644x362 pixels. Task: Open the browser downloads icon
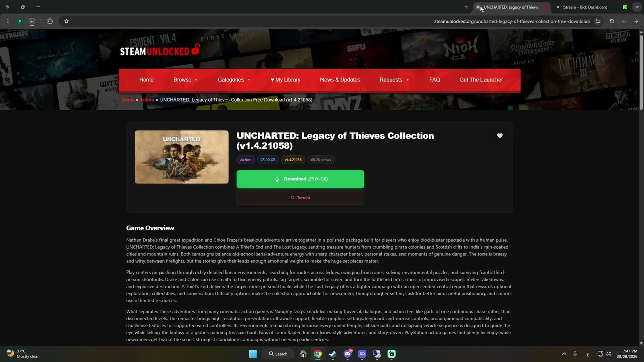coord(32,21)
